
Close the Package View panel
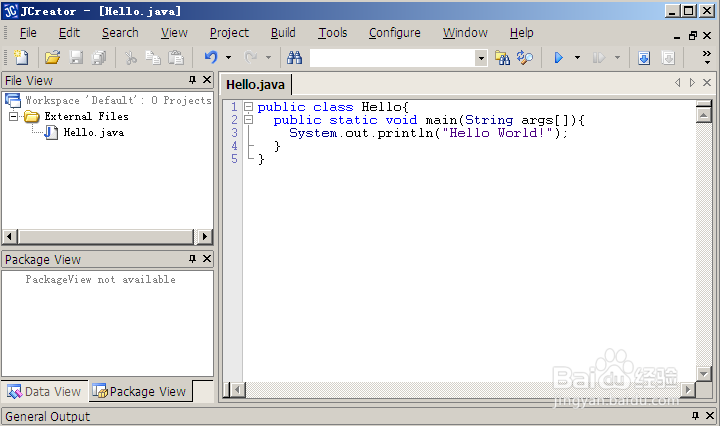point(207,259)
